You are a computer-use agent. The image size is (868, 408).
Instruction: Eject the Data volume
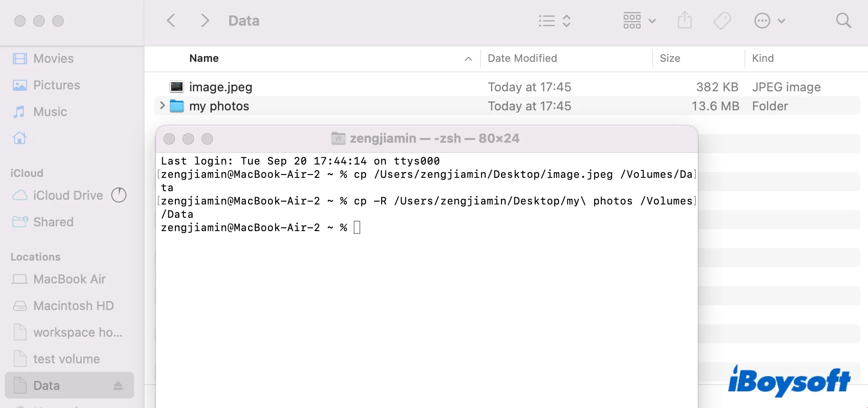pos(118,386)
